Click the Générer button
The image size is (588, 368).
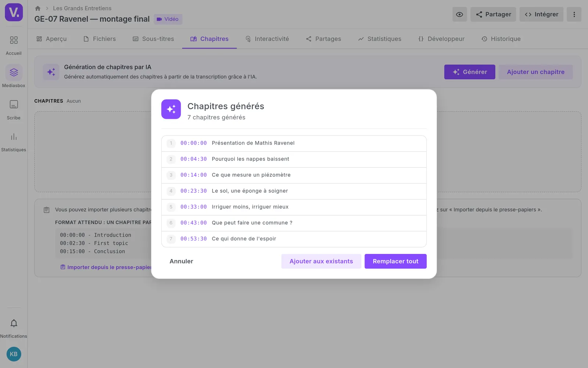coord(470,72)
